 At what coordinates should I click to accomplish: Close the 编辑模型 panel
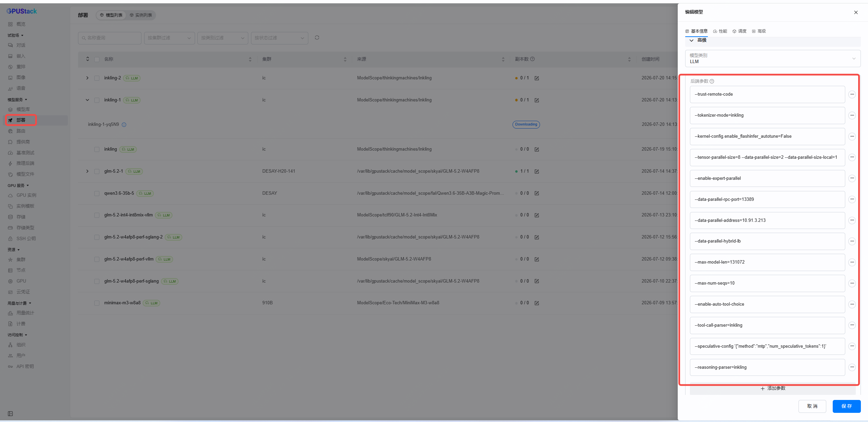point(856,12)
